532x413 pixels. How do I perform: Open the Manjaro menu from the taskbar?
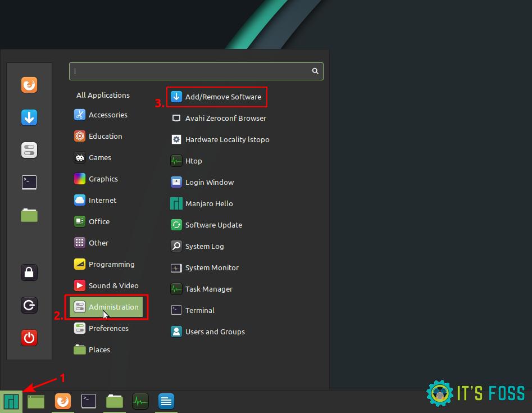pos(11,401)
